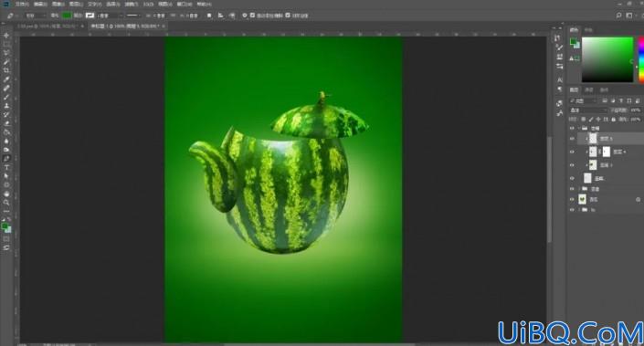Toggle Quick Mask mode in toolbar
Image resolution: width=644 pixels, height=346 pixels.
(6, 239)
